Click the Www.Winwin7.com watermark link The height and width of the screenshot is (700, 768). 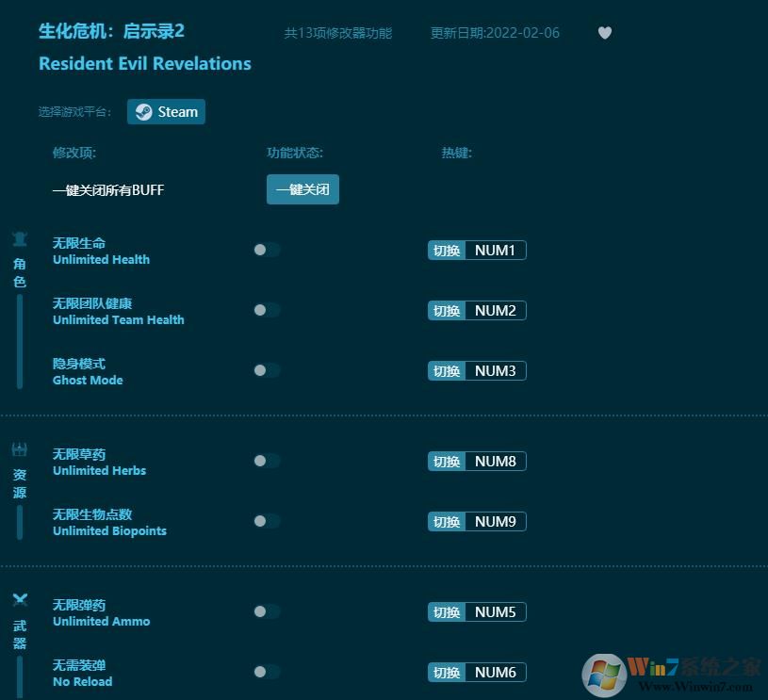point(694,684)
